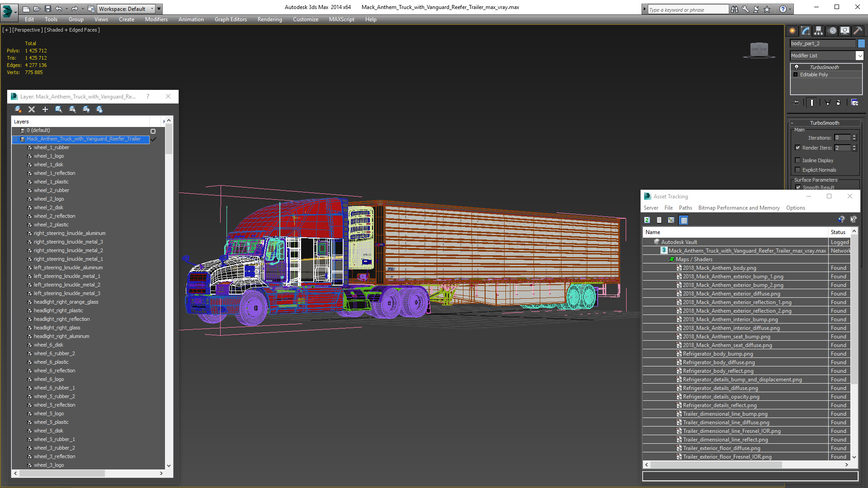The height and width of the screenshot is (488, 868).
Task: Toggle the TurboSmooth modifier lightbulb
Action: pyautogui.click(x=797, y=67)
